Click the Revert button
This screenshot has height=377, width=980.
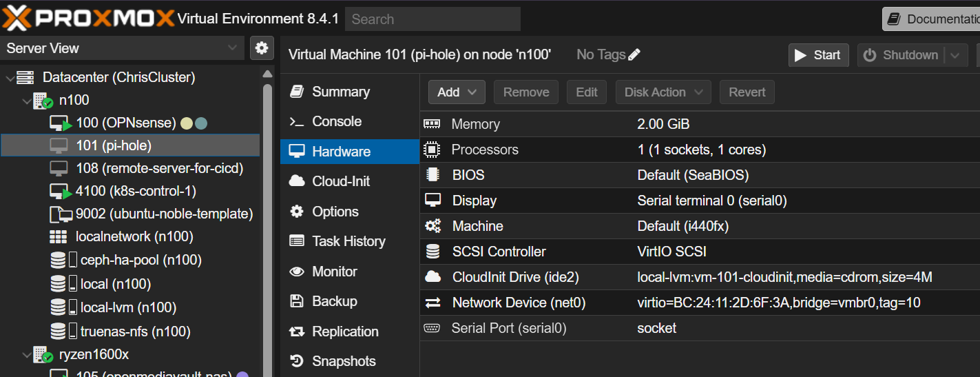point(747,92)
